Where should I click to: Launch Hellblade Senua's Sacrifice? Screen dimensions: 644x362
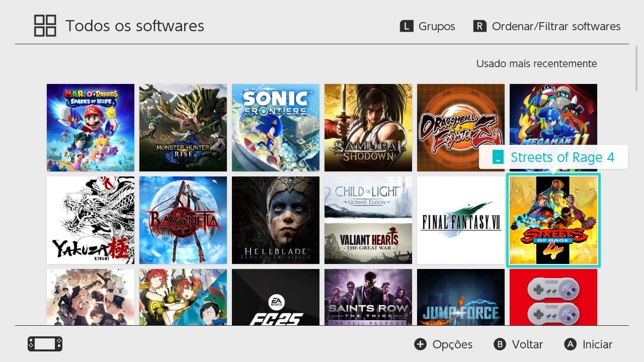click(276, 220)
